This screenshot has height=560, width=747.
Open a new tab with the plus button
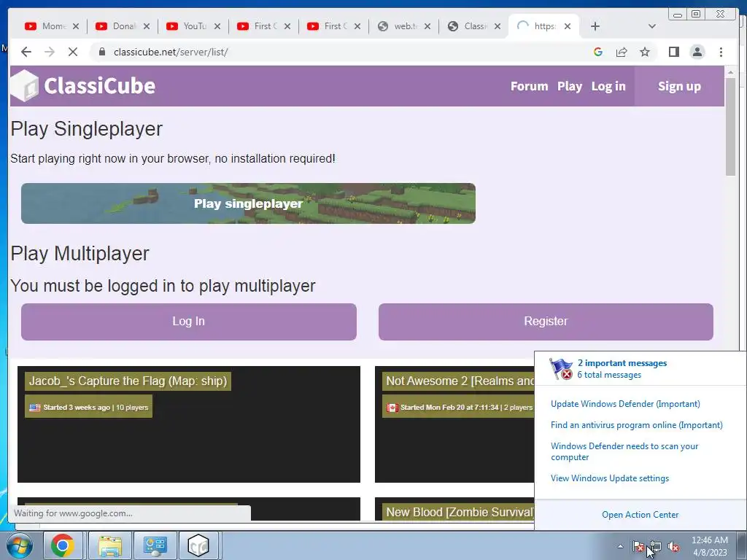(595, 26)
